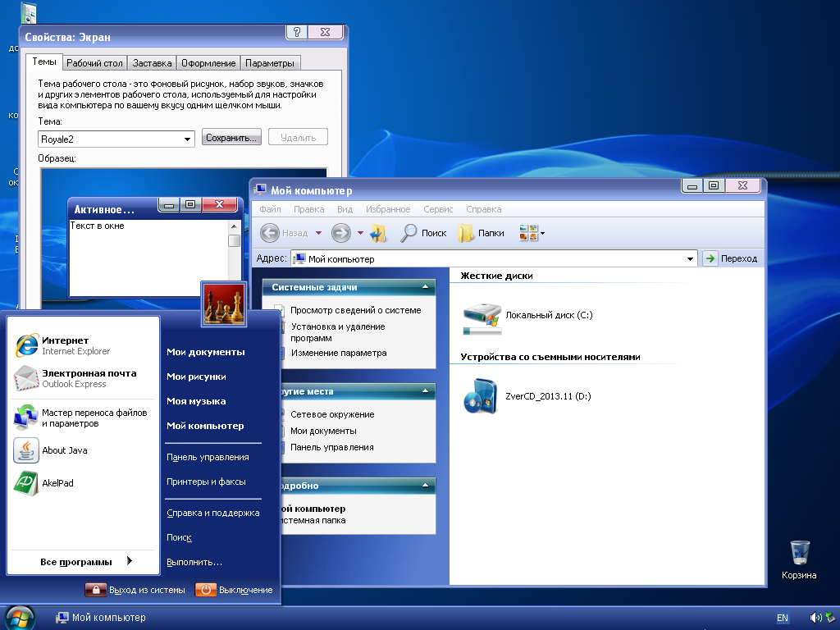840x630 pixels.
Task: Open Панель управления link in Другие места
Action: click(331, 447)
